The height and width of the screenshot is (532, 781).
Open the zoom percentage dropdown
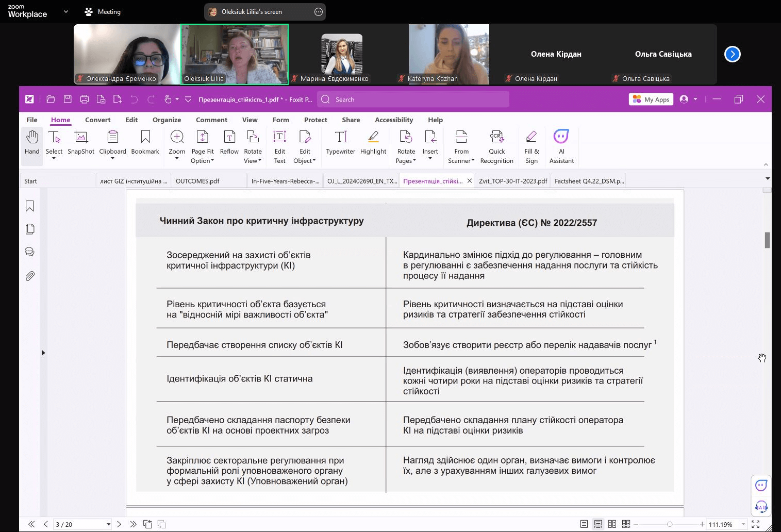(x=743, y=524)
